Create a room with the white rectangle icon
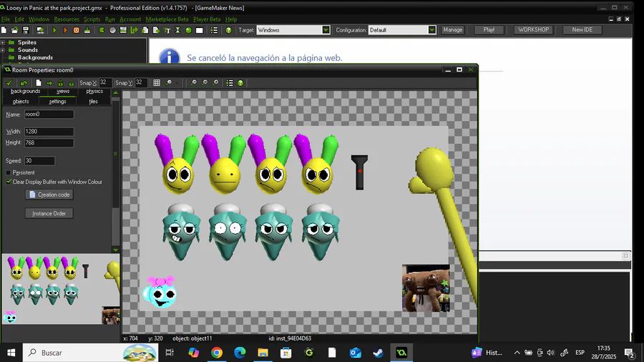The image size is (644, 362). [200, 30]
